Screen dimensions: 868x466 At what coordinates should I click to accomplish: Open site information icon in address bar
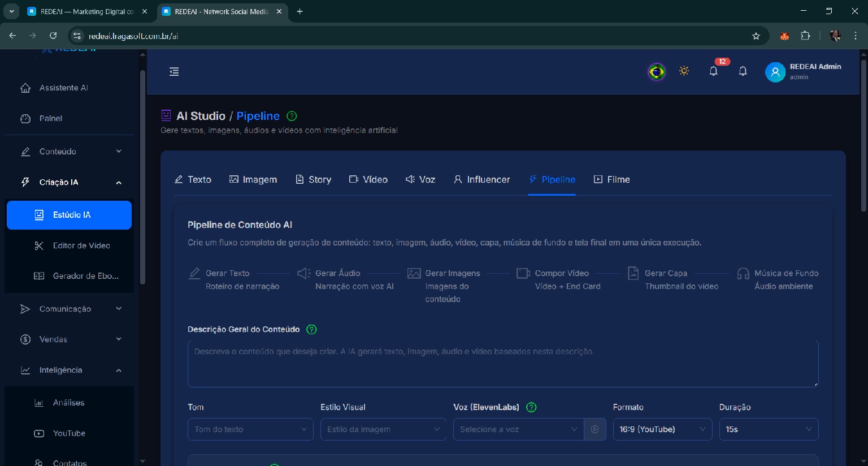(77, 36)
